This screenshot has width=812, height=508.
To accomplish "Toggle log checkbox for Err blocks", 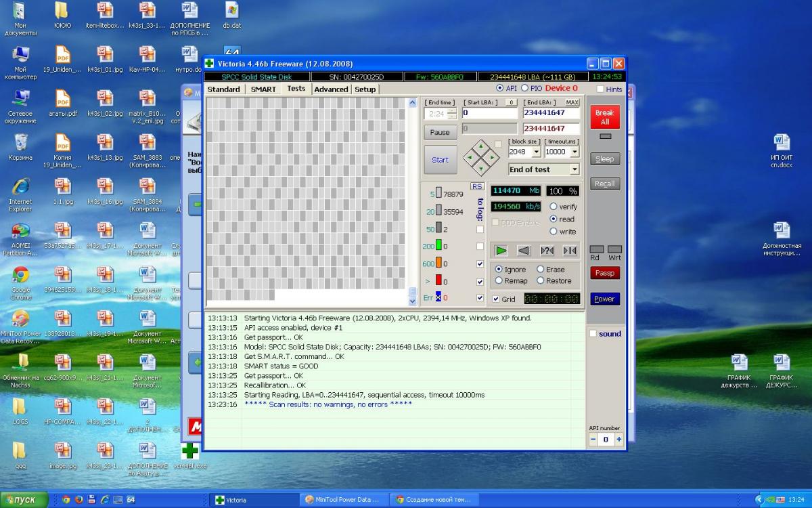I will tap(480, 297).
